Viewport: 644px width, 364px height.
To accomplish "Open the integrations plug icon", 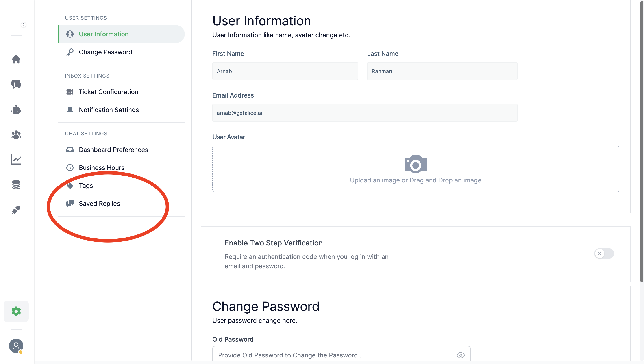I will click(16, 210).
